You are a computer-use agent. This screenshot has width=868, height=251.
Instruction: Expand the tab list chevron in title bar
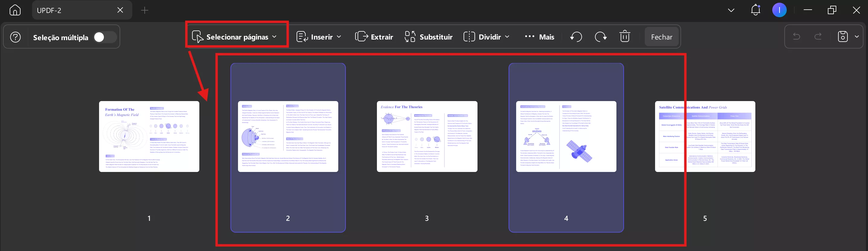coord(731,10)
